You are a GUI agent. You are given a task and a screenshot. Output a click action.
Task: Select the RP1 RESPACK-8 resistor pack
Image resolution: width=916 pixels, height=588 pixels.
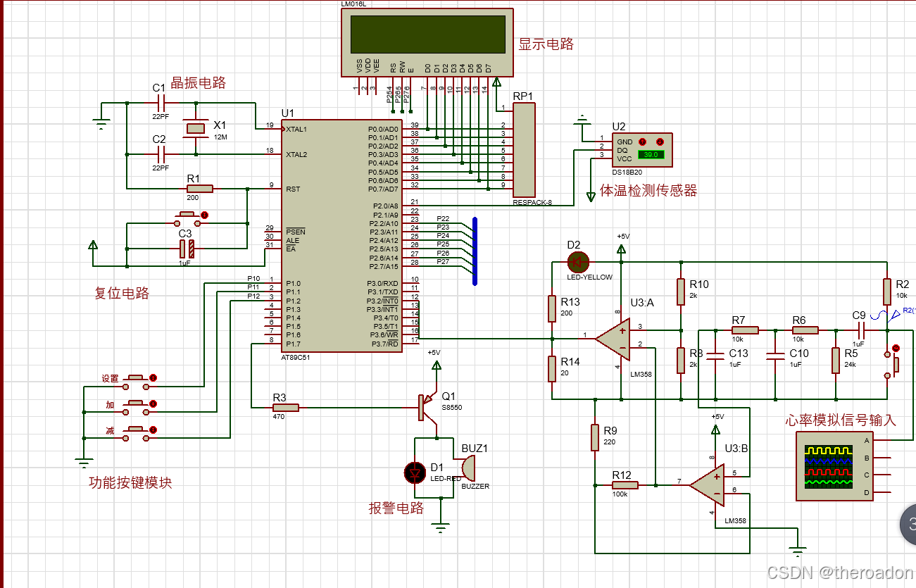pos(524,149)
